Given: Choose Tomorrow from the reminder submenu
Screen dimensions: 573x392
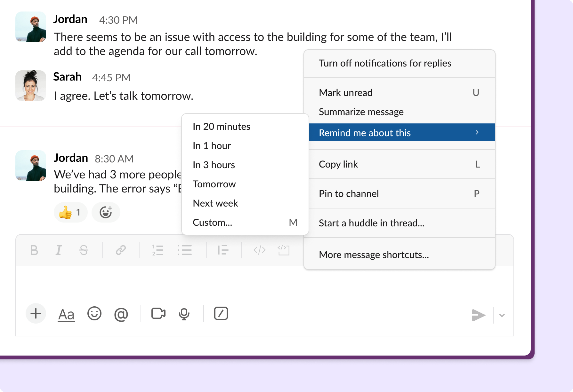Looking at the screenshot, I should 214,184.
